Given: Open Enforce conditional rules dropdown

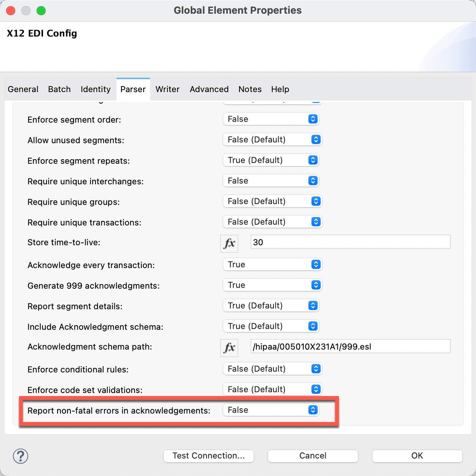Looking at the screenshot, I should click(x=272, y=369).
